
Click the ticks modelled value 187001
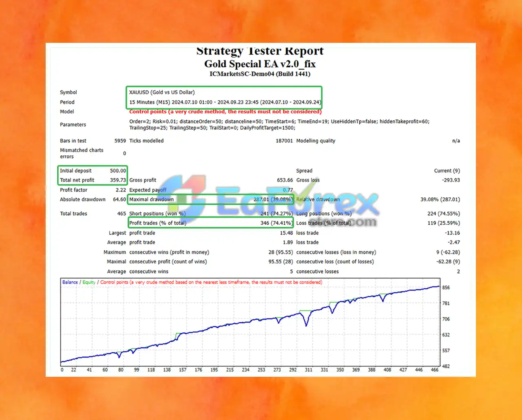(x=284, y=141)
